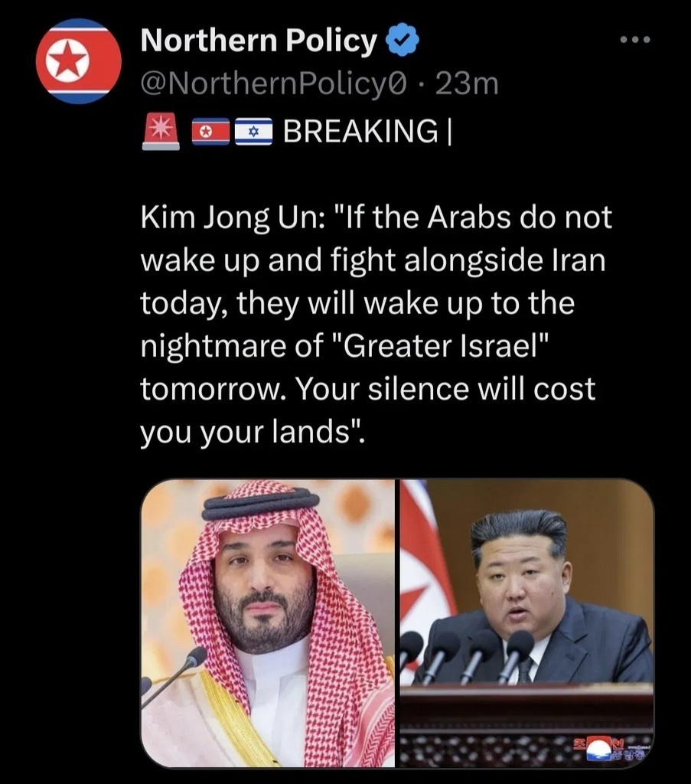Click the Israel flag emoji

point(253,132)
